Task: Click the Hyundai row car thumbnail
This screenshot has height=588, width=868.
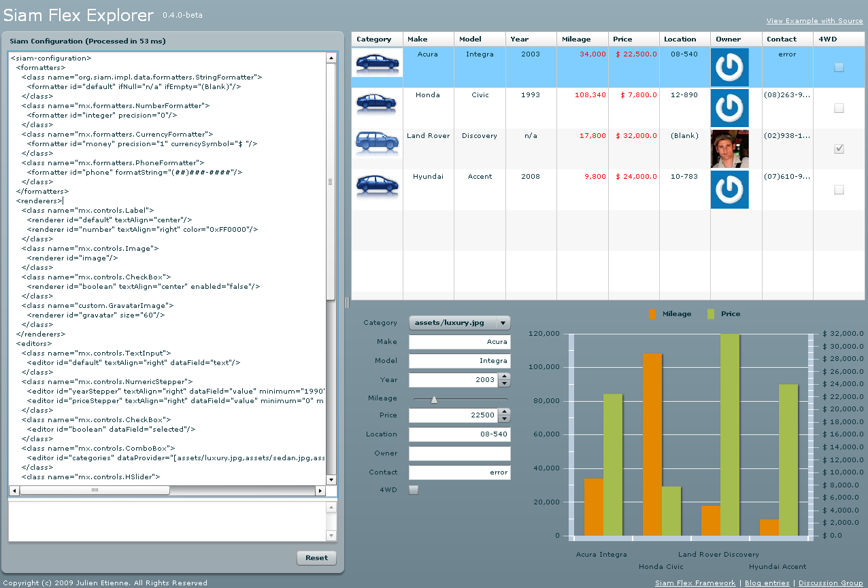Action: [x=378, y=185]
